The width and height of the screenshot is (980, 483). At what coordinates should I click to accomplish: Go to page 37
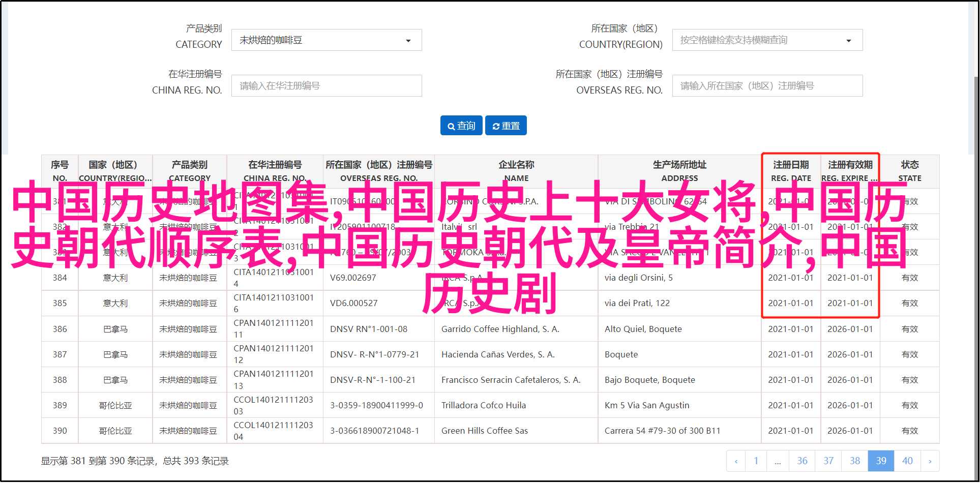[x=828, y=461]
